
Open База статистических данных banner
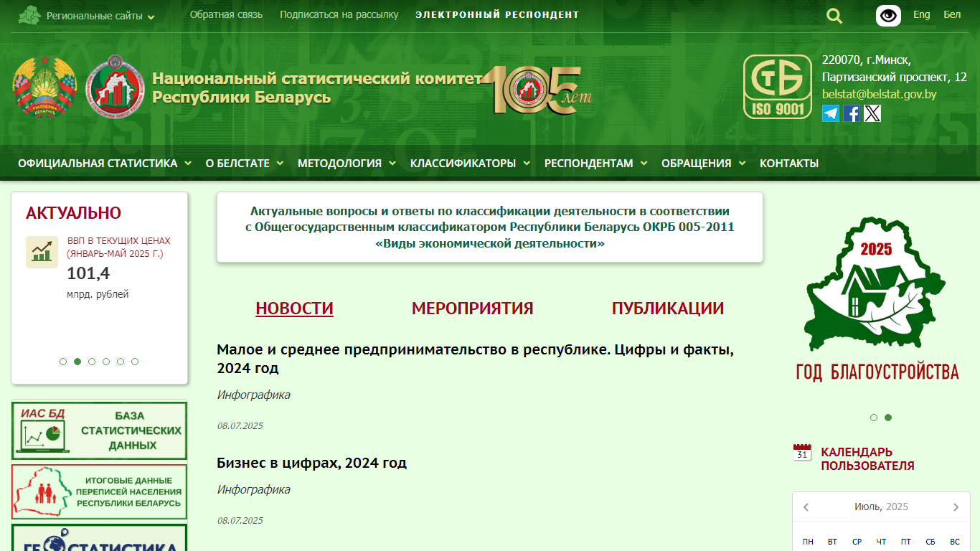[100, 430]
